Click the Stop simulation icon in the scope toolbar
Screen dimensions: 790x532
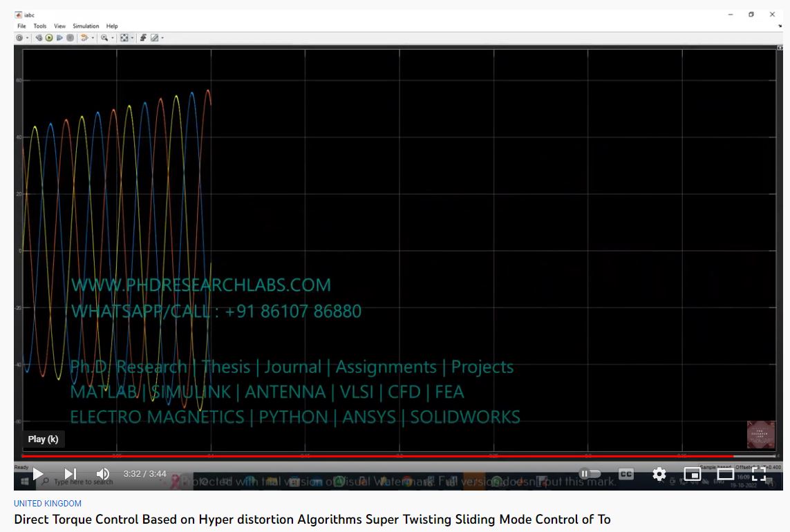point(70,38)
